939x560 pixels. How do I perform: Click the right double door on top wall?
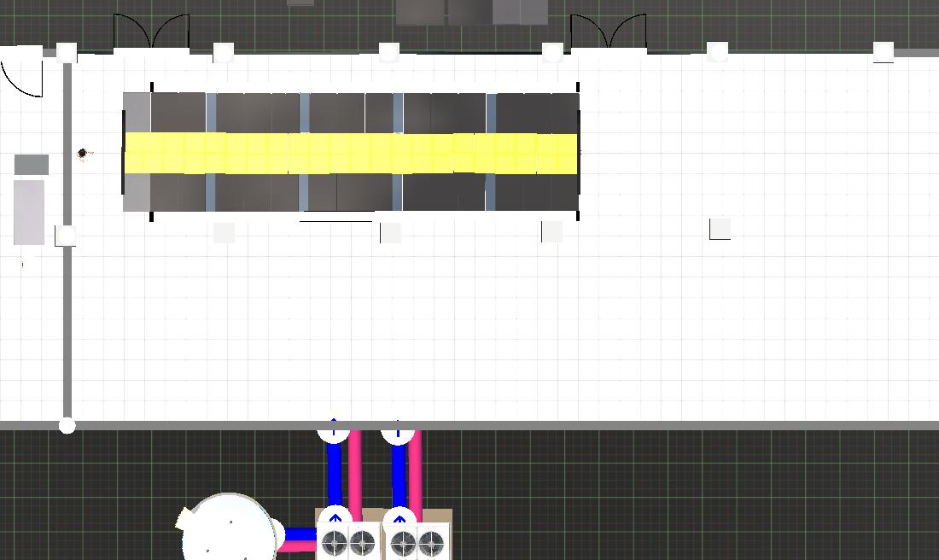coord(609,32)
